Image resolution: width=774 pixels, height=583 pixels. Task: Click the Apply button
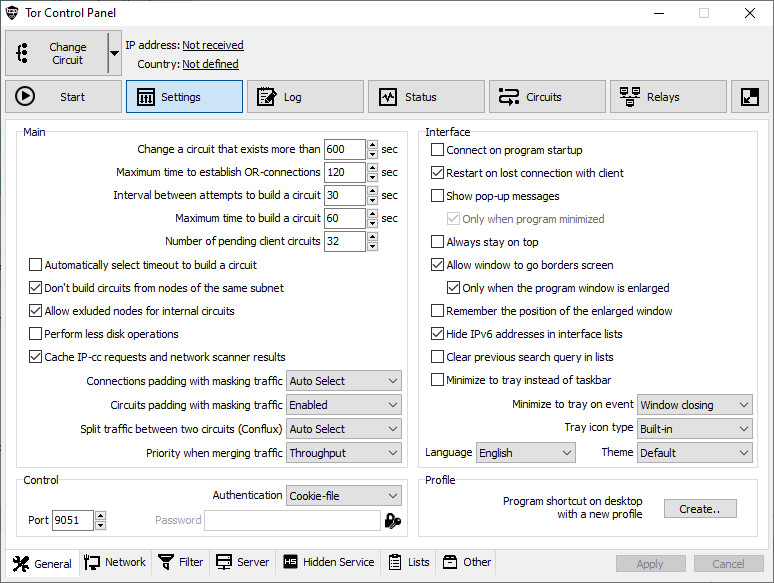pos(650,564)
